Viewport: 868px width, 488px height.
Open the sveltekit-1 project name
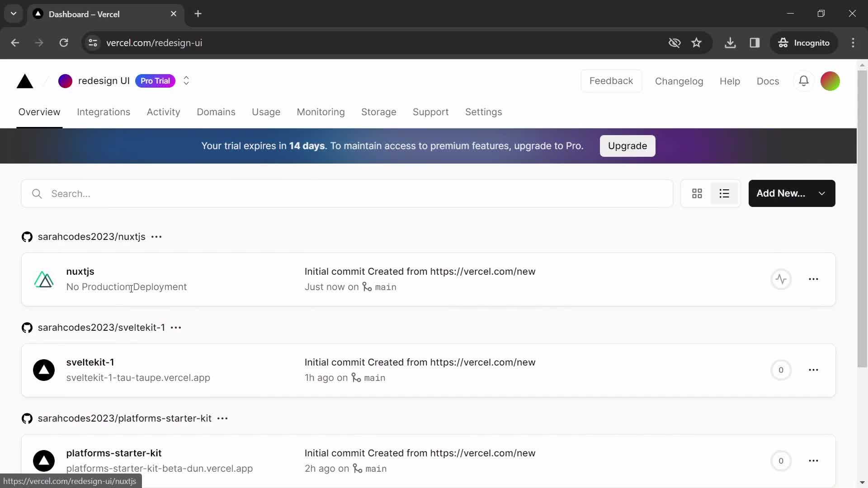tap(90, 362)
